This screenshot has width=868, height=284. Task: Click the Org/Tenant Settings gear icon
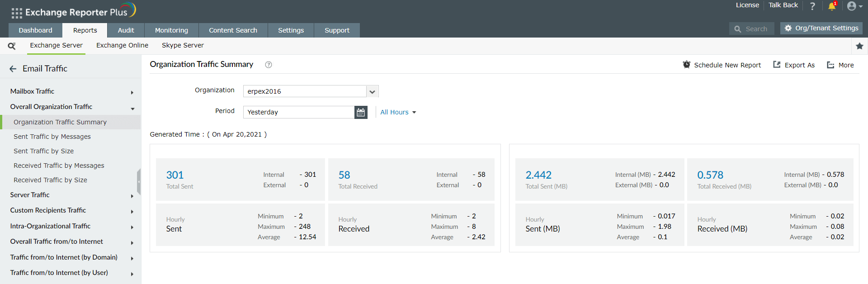pyautogui.click(x=788, y=28)
